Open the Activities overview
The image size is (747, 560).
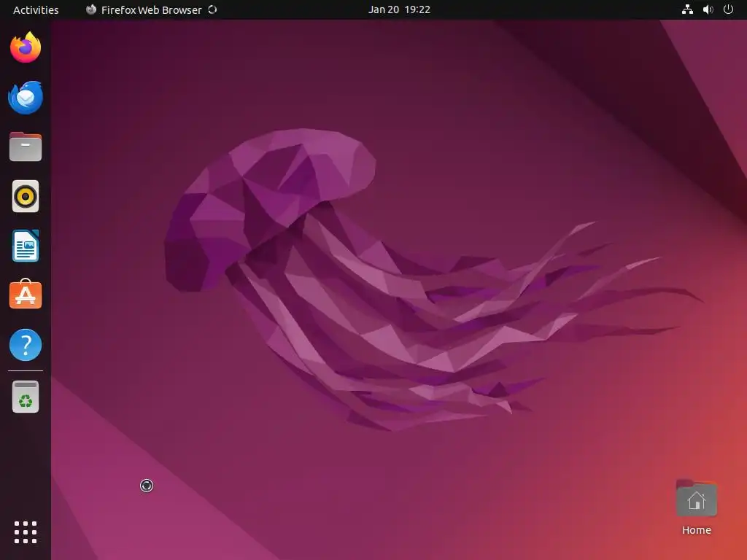point(36,10)
